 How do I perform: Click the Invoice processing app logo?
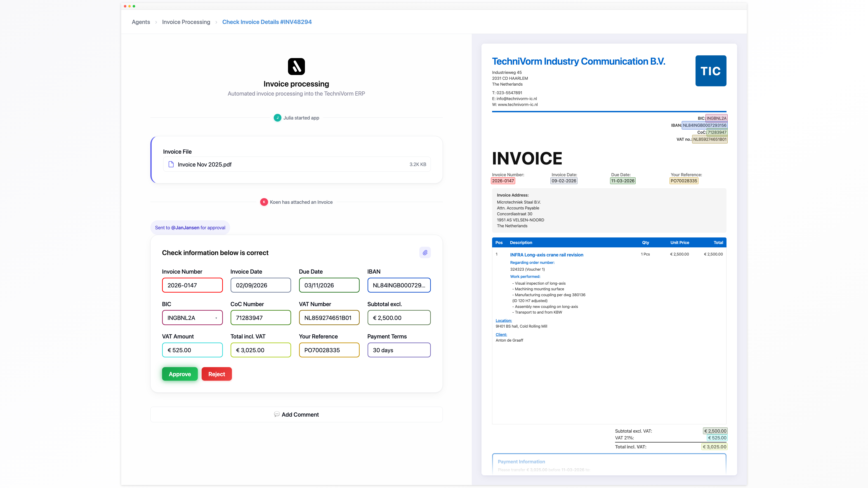click(x=296, y=66)
